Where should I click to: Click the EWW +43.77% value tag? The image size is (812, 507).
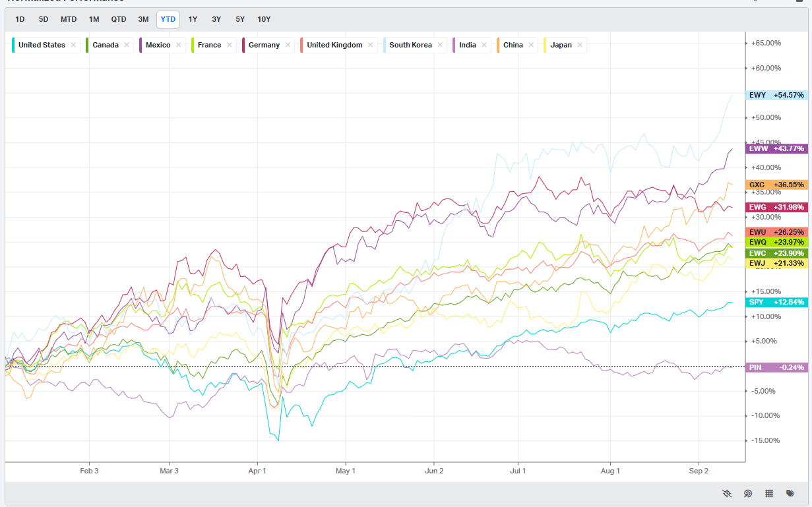pos(776,148)
